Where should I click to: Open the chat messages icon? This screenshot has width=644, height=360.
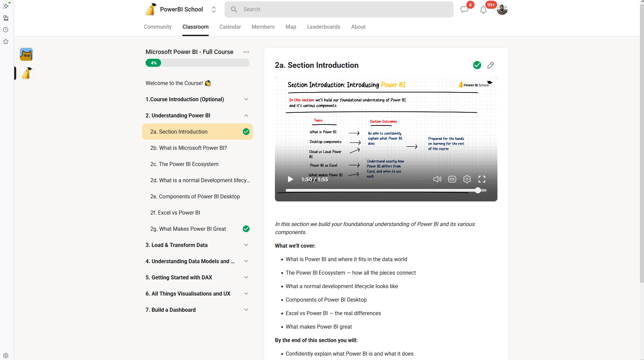(464, 9)
